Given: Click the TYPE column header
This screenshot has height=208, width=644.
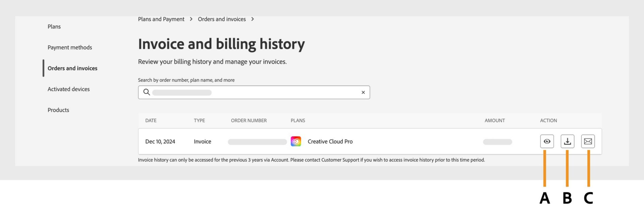Looking at the screenshot, I should [x=199, y=121].
